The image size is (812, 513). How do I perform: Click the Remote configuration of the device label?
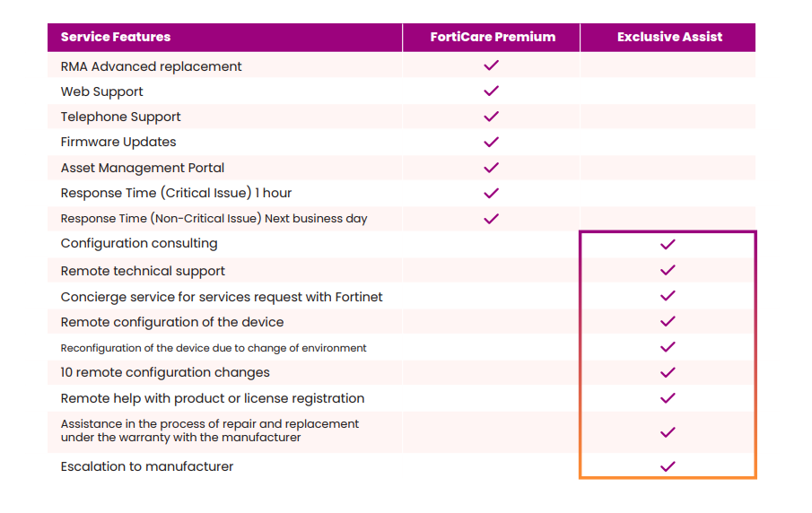click(x=172, y=322)
